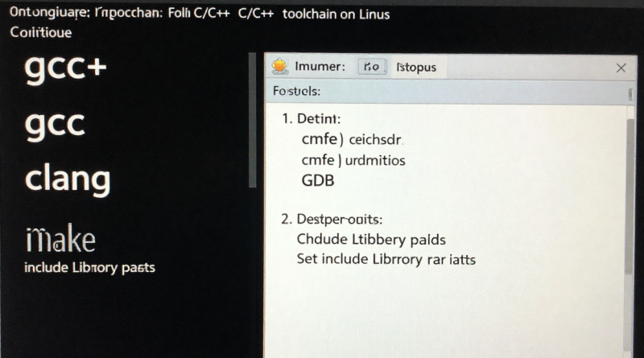644x358 pixels.
Task: Click the orange app icon in dialog title
Action: (279, 67)
